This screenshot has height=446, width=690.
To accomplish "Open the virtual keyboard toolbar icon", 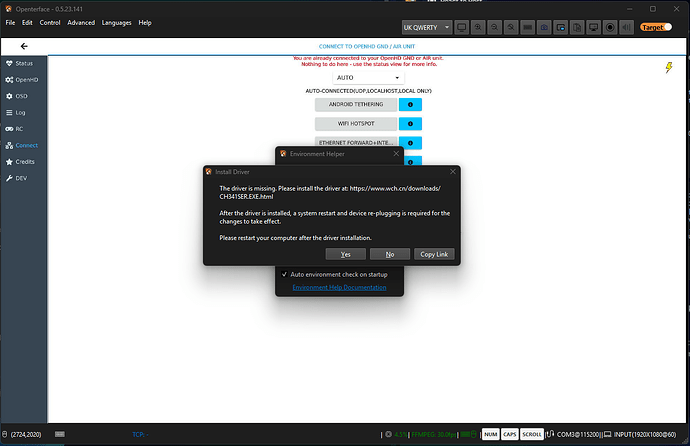I will (x=527, y=27).
